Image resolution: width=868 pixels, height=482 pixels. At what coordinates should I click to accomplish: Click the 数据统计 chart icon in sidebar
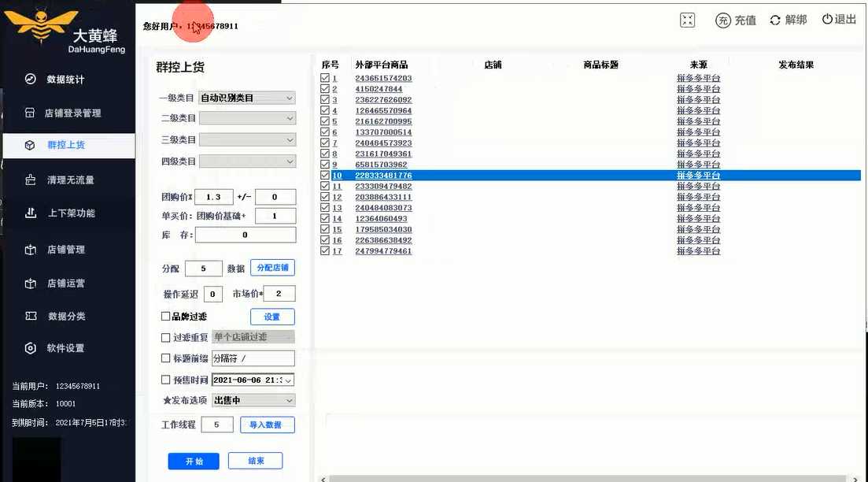[31, 80]
